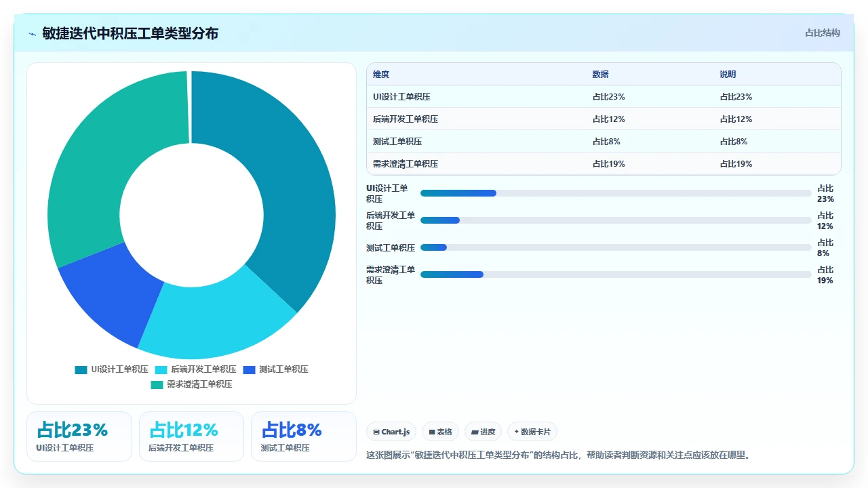The width and height of the screenshot is (868, 488).
Task: Click the 进度 tag button
Action: point(483,432)
